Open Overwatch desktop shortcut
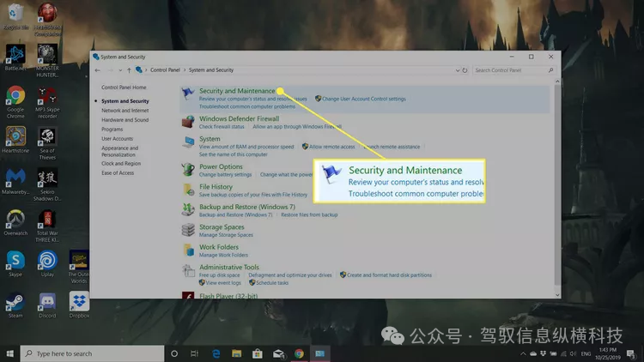Screen dimensions: 644x362 click(15, 222)
